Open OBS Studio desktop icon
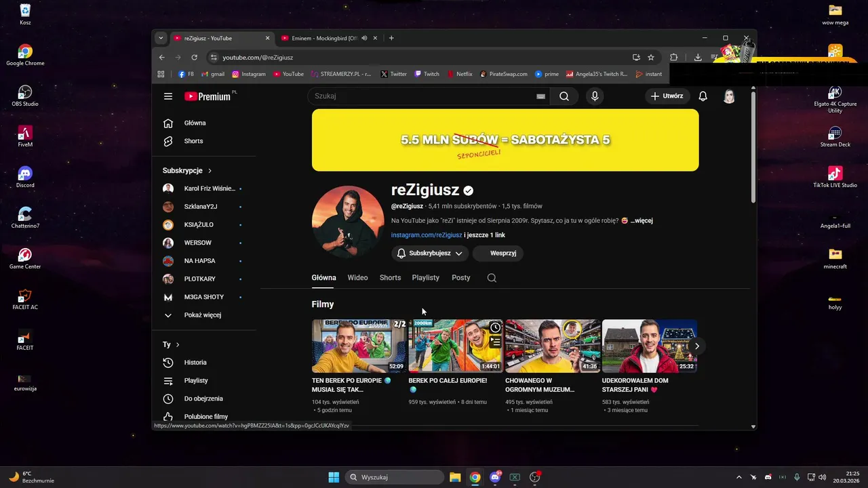Viewport: 868px width, 488px height. pyautogui.click(x=25, y=96)
